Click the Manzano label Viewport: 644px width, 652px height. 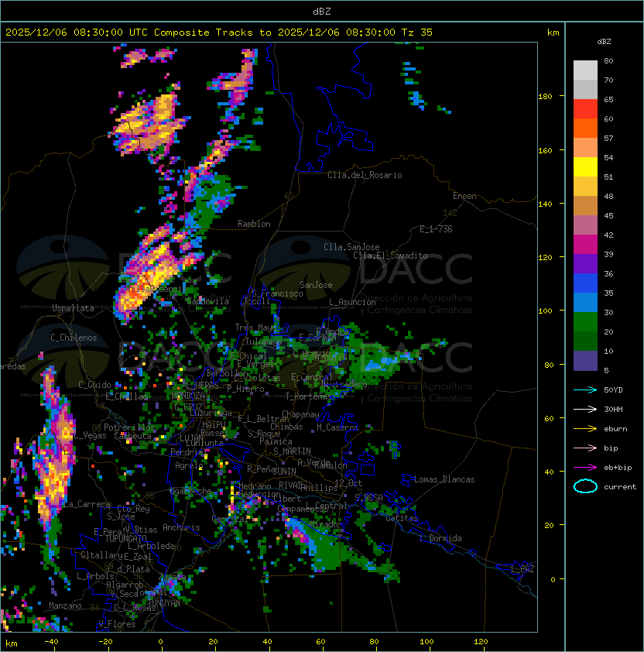tap(65, 606)
